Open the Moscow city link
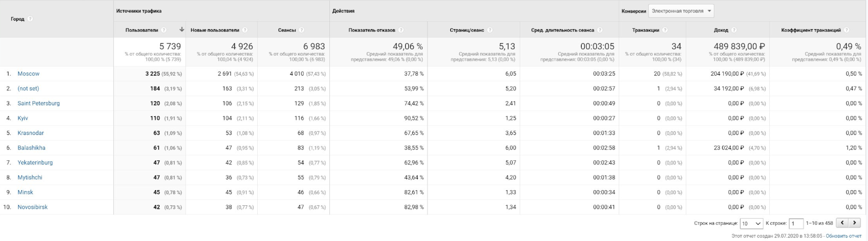868x241 pixels. (28, 74)
